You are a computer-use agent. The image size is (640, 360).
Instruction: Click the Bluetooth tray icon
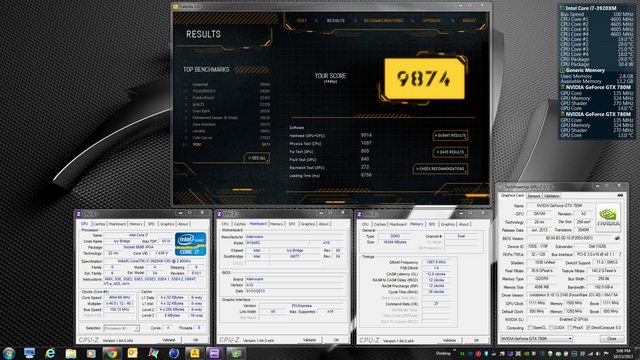coord(486,354)
